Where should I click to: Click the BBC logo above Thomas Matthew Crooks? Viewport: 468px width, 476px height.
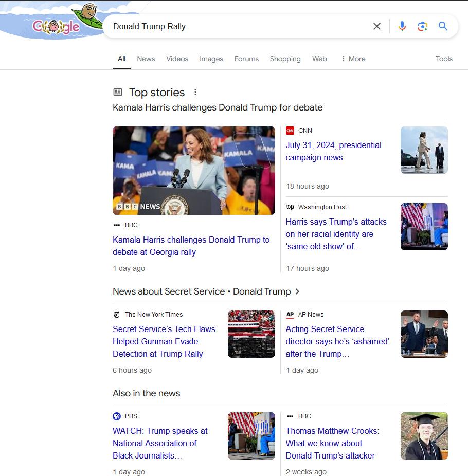click(290, 416)
